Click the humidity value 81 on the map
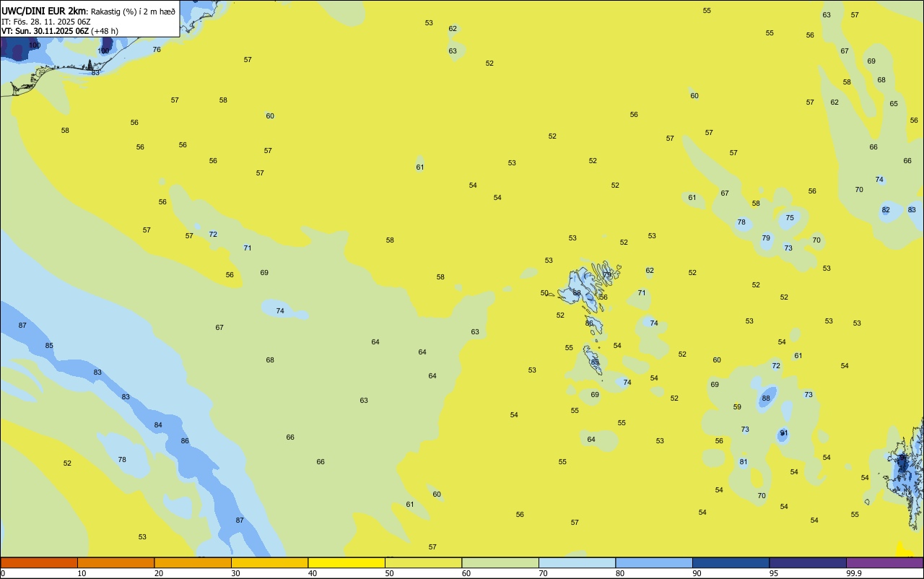This screenshot has height=579, width=924. pos(744,462)
